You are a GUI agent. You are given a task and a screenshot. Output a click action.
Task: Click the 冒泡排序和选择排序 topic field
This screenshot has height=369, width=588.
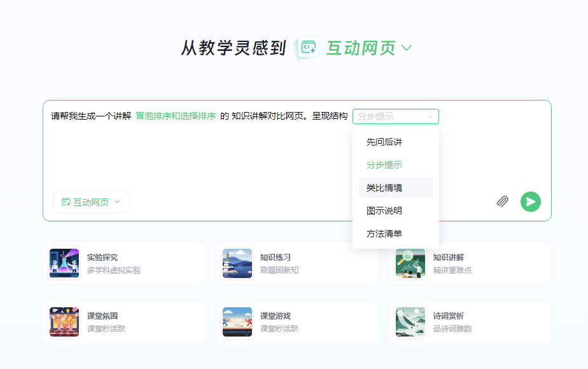(x=176, y=116)
